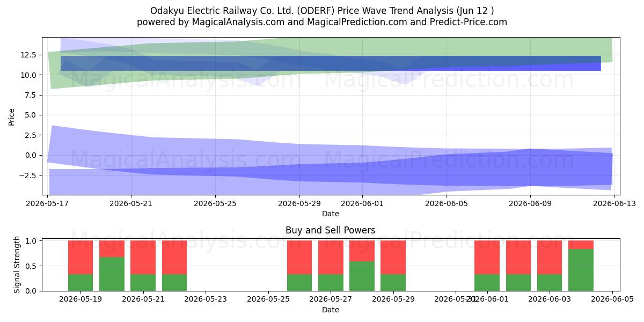Click 'Date' label under Buy and Sell Powers

[x=331, y=310]
